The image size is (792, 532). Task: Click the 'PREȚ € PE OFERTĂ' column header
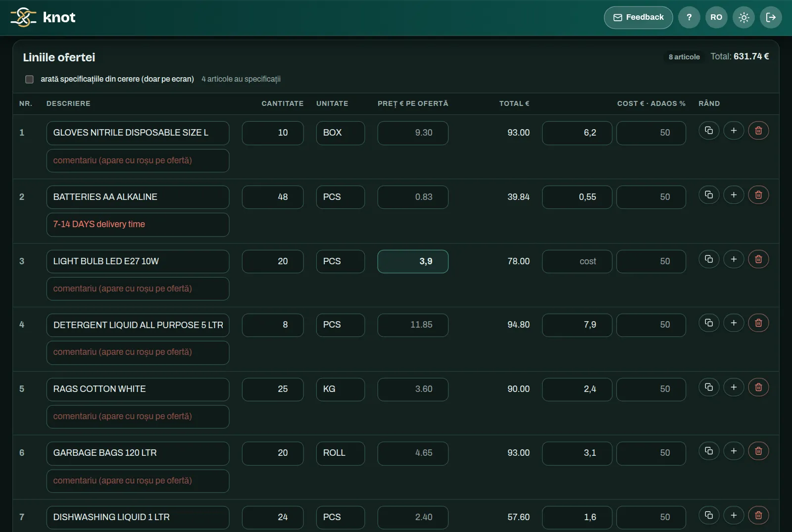[x=413, y=103]
